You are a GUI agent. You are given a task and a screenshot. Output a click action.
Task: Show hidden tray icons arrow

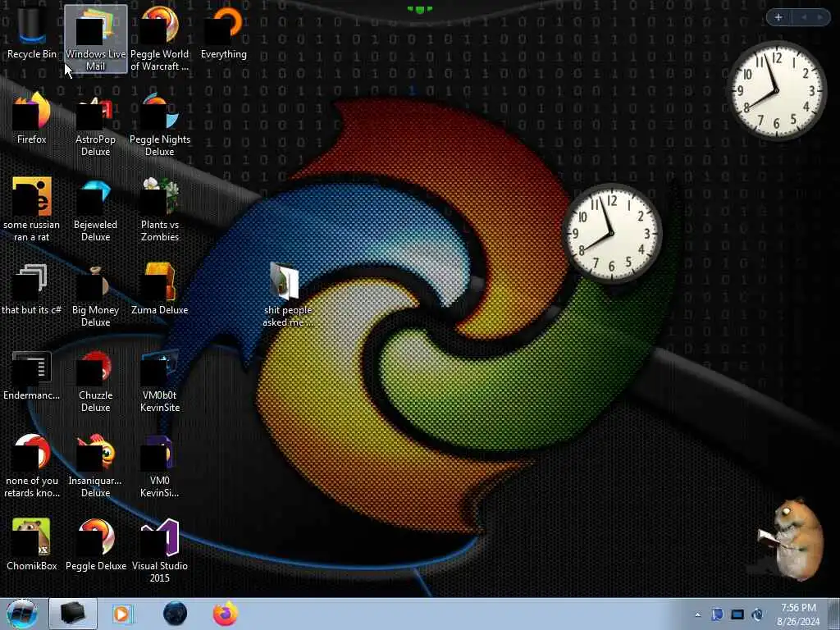click(x=697, y=614)
